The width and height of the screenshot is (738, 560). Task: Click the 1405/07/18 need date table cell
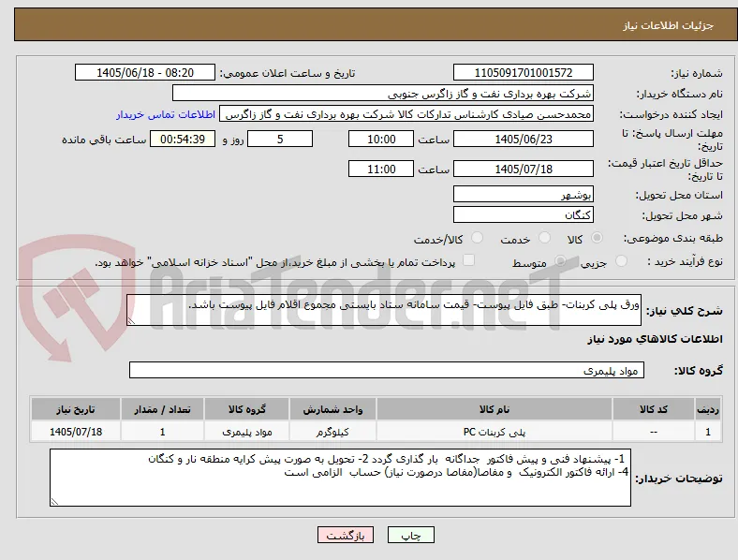76,432
